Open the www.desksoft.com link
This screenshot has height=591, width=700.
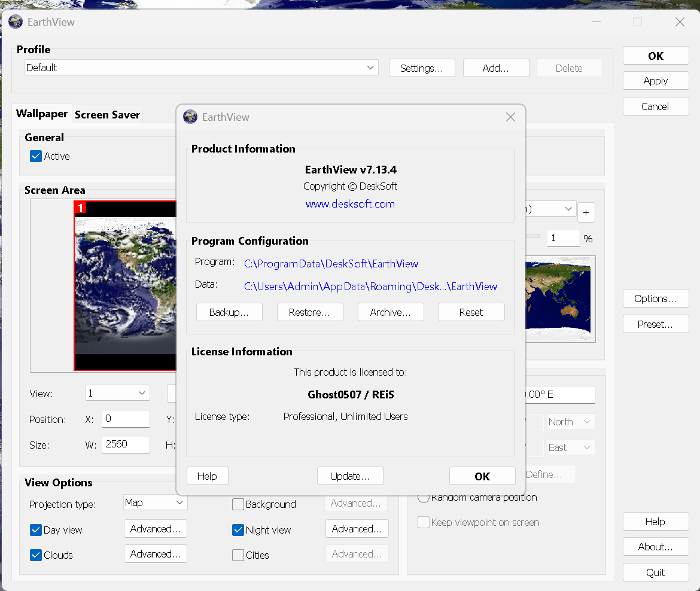pyautogui.click(x=350, y=204)
